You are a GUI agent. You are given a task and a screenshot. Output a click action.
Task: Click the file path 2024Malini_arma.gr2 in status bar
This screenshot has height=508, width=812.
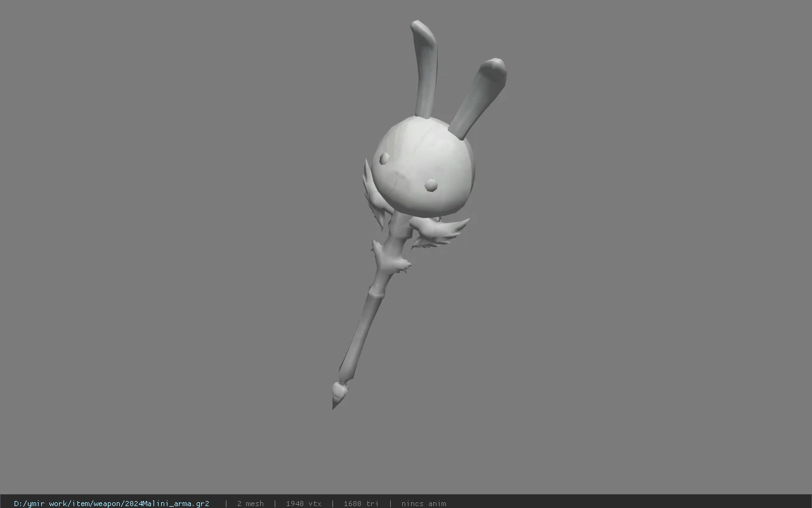pos(112,504)
